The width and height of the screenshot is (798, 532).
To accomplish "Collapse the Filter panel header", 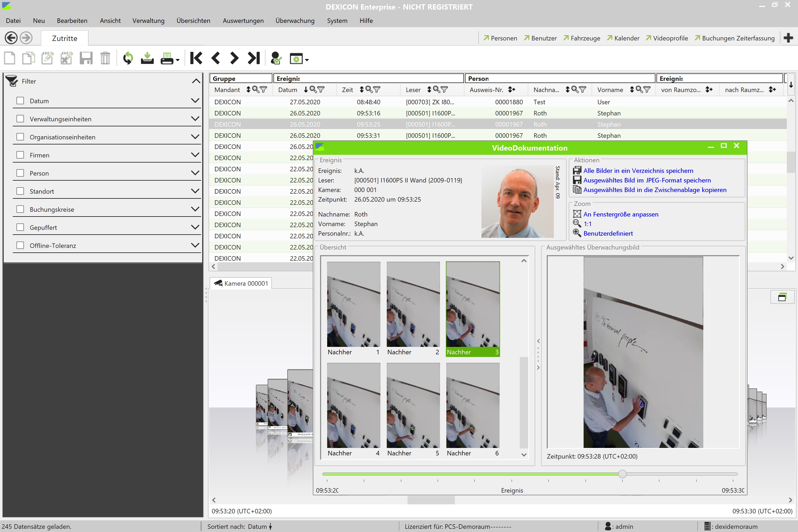I will point(196,81).
